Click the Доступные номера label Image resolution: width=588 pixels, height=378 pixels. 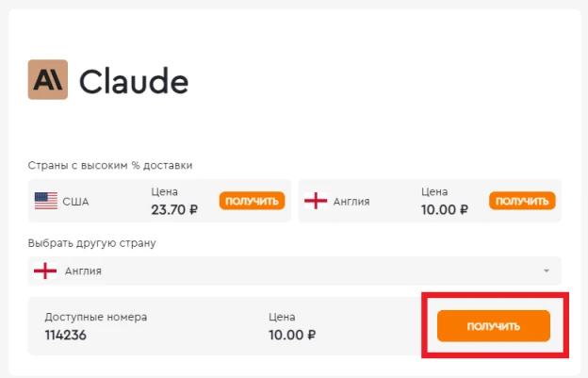coord(95,318)
